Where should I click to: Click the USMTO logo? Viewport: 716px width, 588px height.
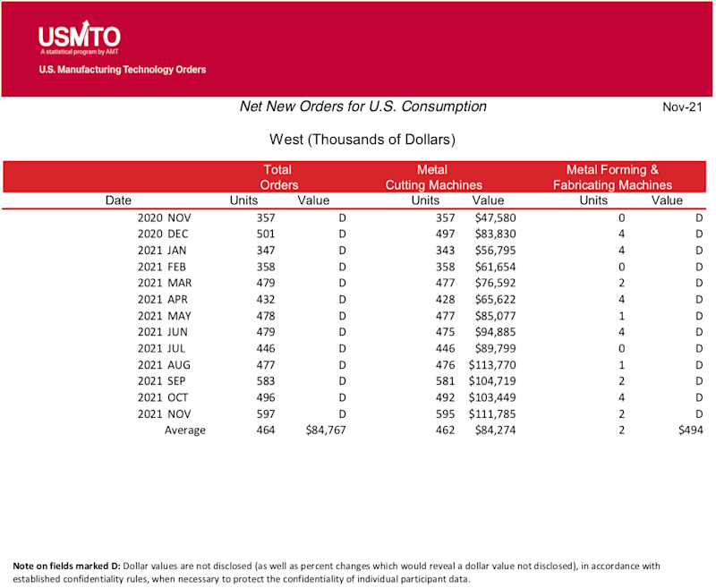point(80,38)
